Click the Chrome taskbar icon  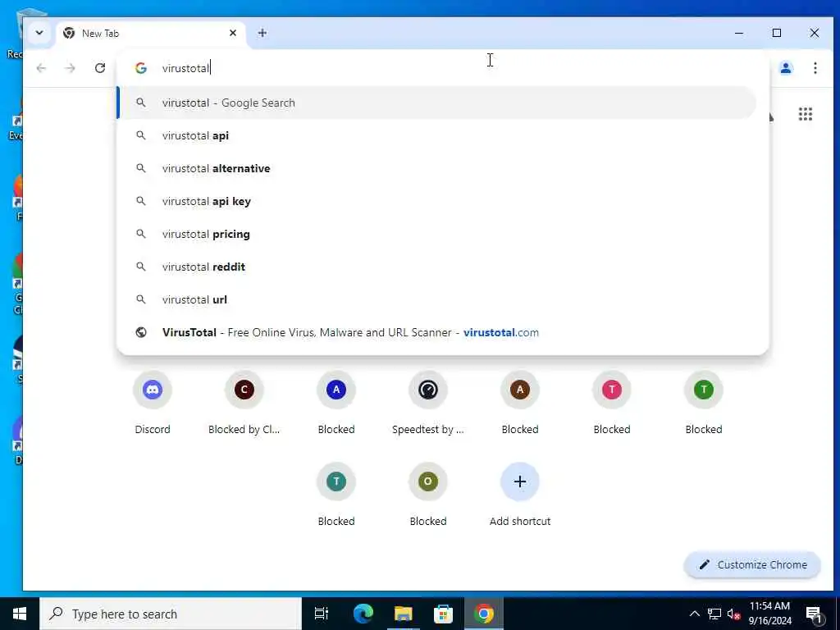pos(484,614)
